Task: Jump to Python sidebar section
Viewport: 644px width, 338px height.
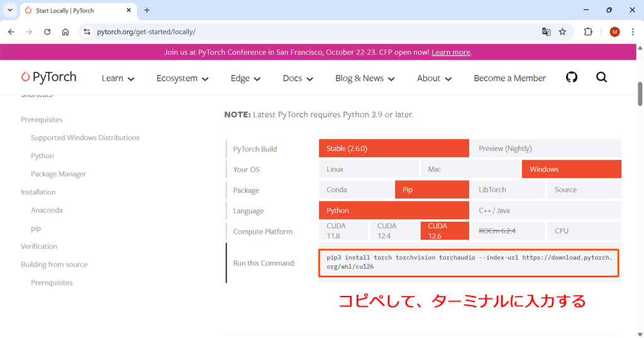Action: 42,156
